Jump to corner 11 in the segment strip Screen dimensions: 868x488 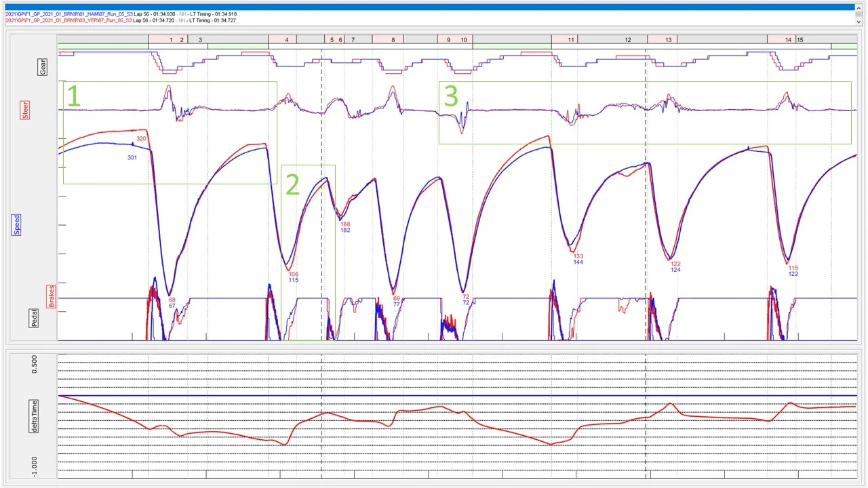pos(571,40)
